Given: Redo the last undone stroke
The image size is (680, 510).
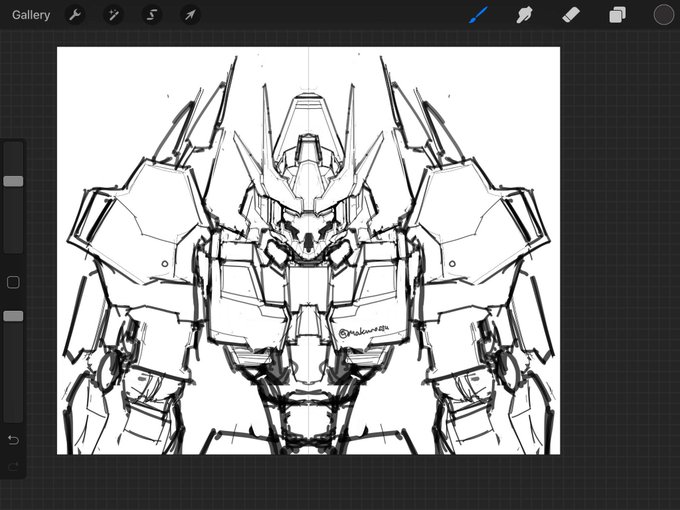Looking at the screenshot, I should point(13,467).
